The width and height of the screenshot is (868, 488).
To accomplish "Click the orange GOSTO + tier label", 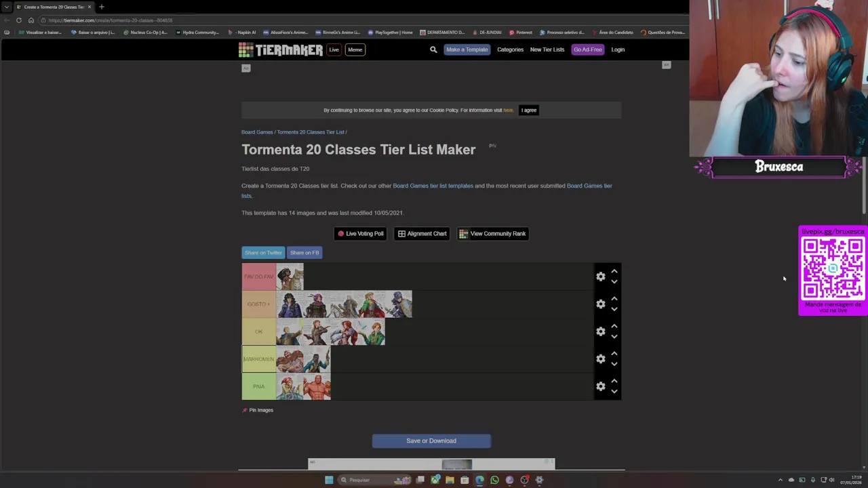I will (258, 304).
